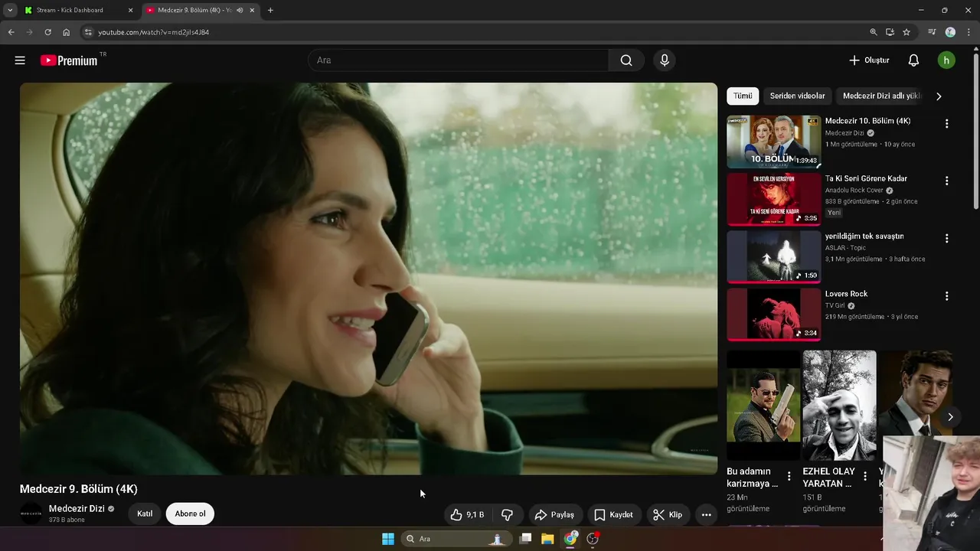The image size is (980, 551).
Task: Open a new browser tab
Action: pos(270,10)
